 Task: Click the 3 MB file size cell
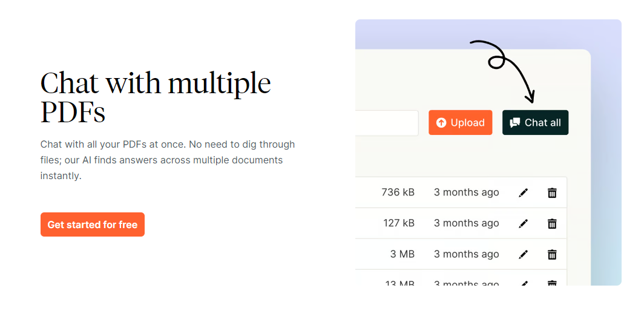click(x=402, y=254)
